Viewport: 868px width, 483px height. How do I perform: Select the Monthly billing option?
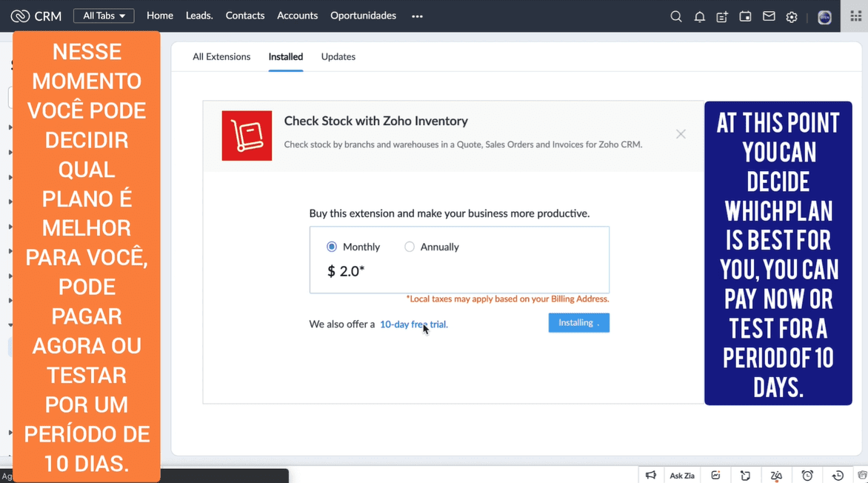[332, 247]
